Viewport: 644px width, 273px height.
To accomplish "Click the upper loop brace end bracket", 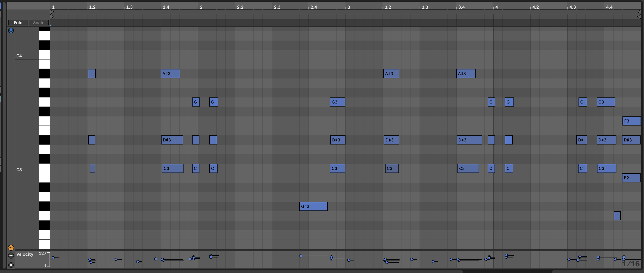I will pyautogui.click(x=639, y=12).
